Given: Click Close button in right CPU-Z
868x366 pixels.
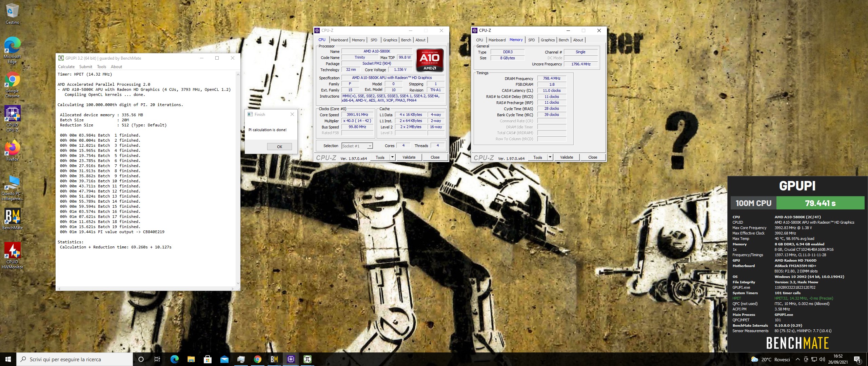Looking at the screenshot, I should pos(593,157).
